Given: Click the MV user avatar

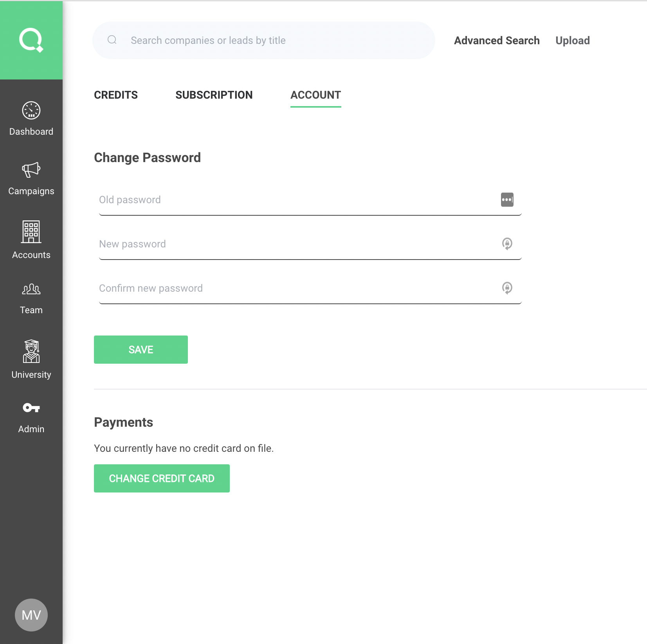Looking at the screenshot, I should 31,615.
